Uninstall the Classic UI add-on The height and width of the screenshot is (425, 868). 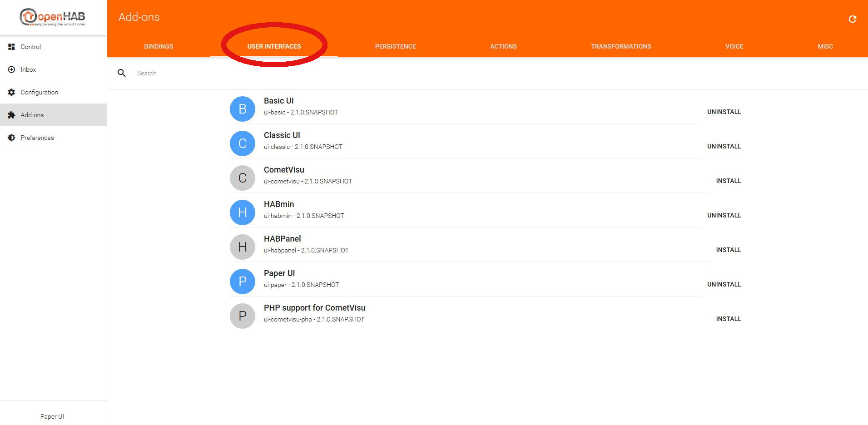(724, 146)
